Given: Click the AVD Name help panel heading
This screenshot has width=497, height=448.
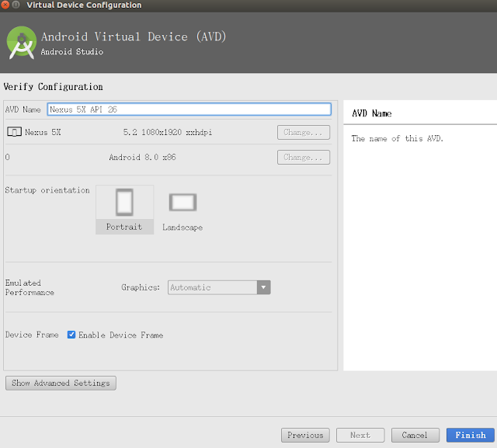Looking at the screenshot, I should tap(372, 113).
